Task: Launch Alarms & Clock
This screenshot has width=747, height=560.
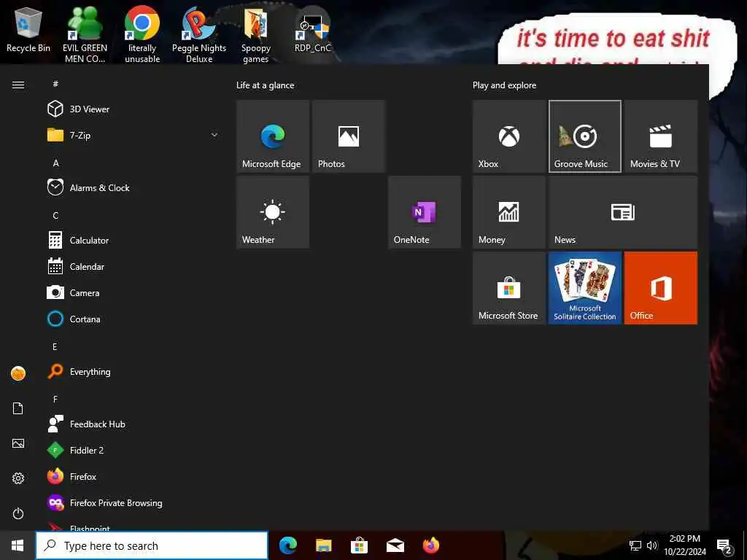Action: point(133,187)
